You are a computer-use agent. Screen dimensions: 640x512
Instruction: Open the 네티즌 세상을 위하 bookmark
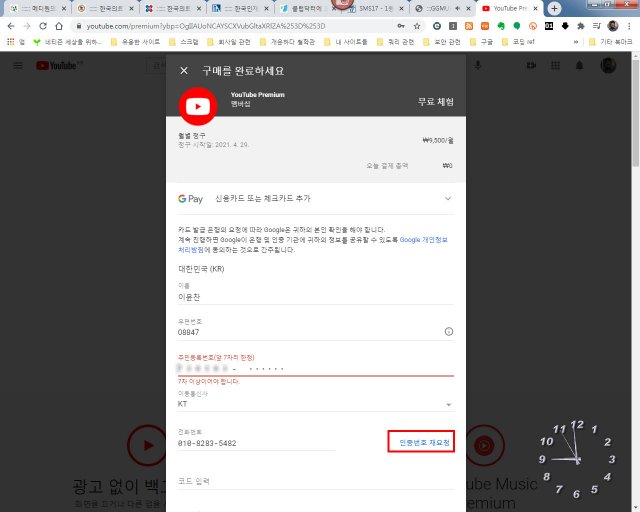(x=68, y=42)
